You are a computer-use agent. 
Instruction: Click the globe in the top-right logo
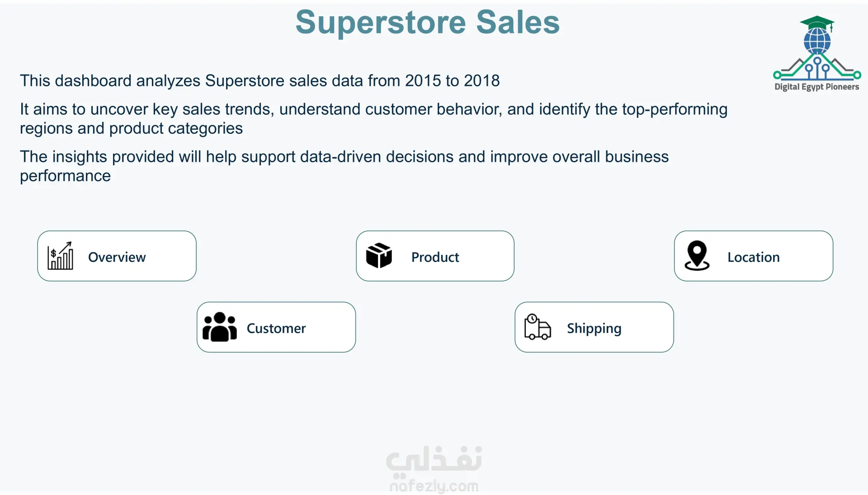[817, 41]
